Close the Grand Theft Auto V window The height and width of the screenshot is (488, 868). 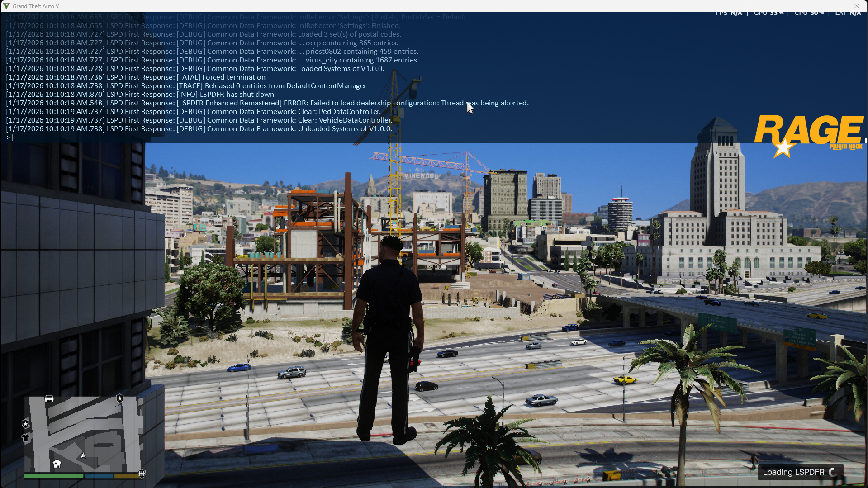pyautogui.click(x=857, y=6)
